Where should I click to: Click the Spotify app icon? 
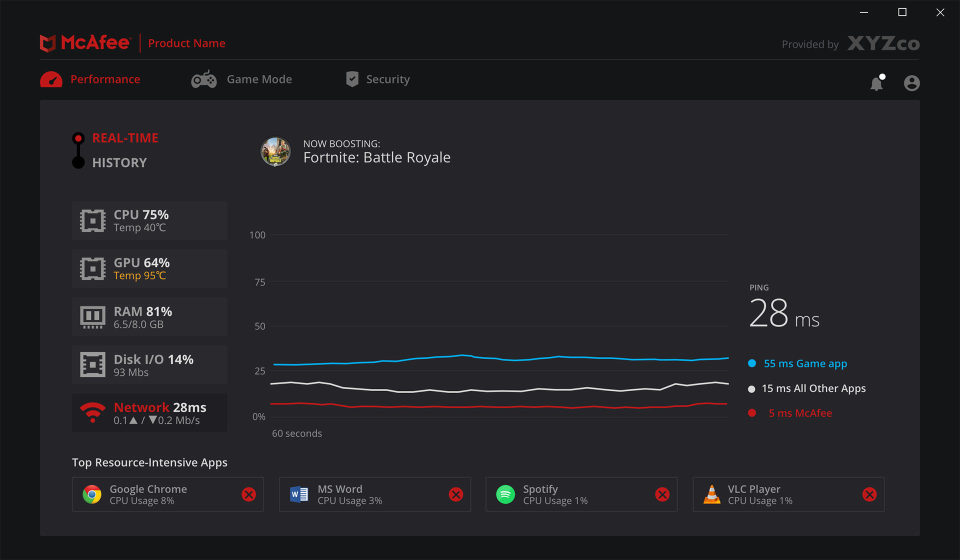[505, 494]
